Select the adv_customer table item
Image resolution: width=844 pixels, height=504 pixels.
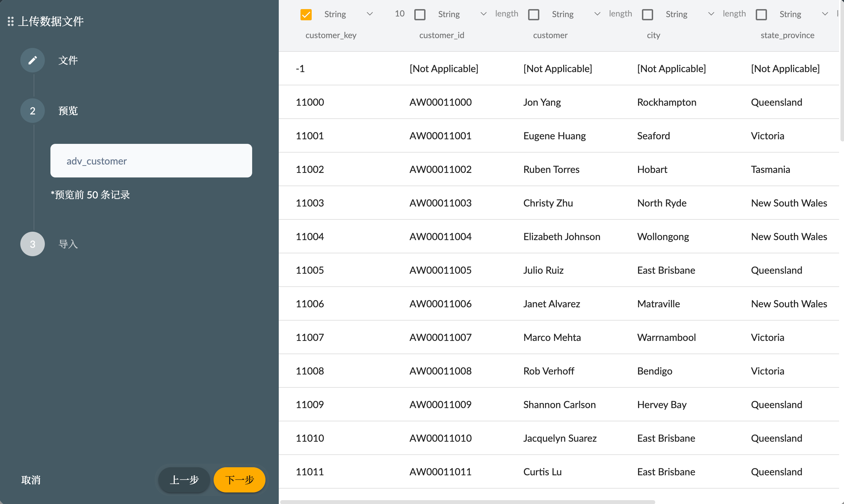pos(151,161)
